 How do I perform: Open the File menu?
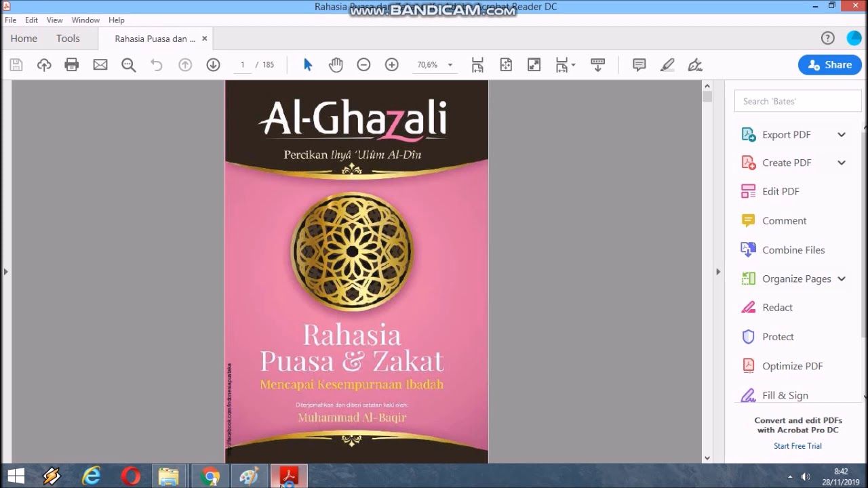(11, 20)
